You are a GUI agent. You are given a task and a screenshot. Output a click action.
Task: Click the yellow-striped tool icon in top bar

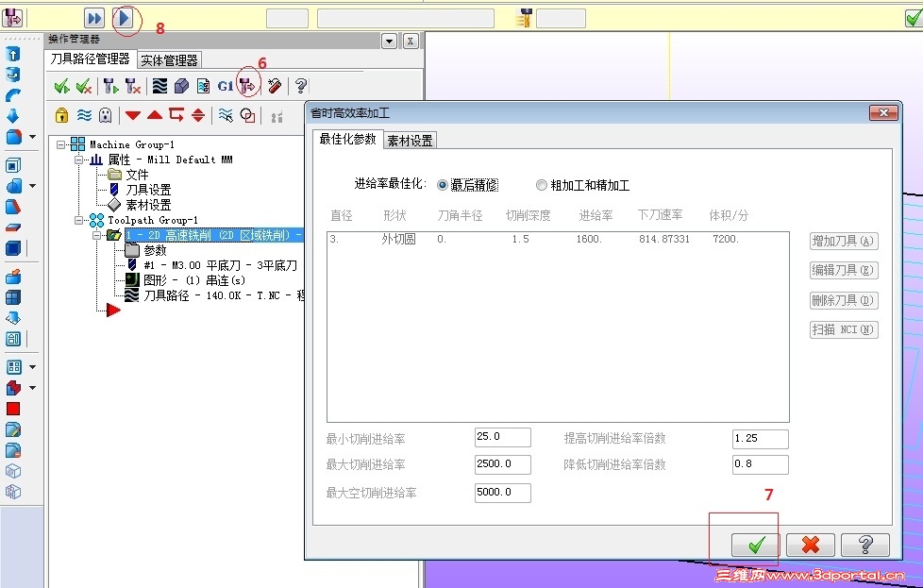523,18
